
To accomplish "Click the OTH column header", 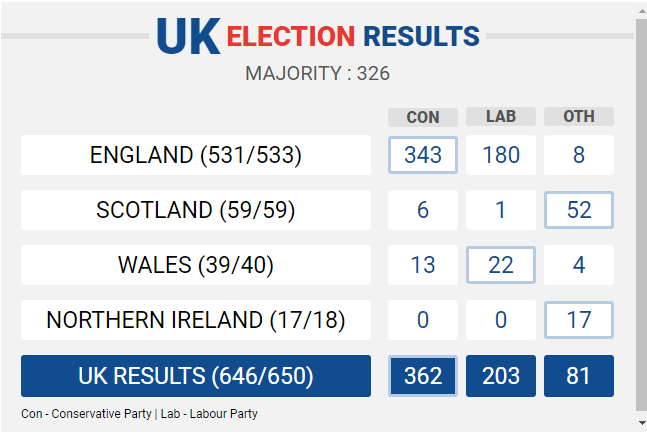I will click(x=579, y=116).
